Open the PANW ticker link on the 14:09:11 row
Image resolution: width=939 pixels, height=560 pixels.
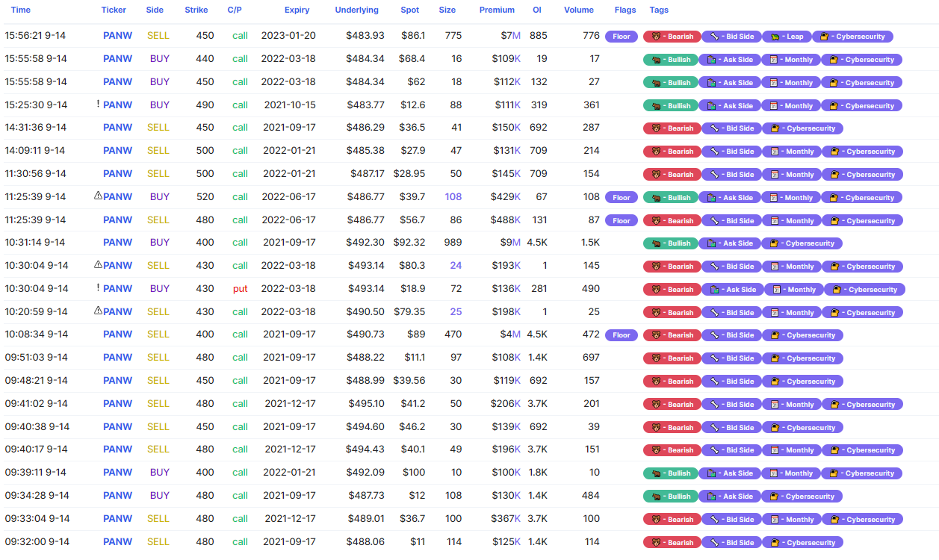(x=117, y=151)
